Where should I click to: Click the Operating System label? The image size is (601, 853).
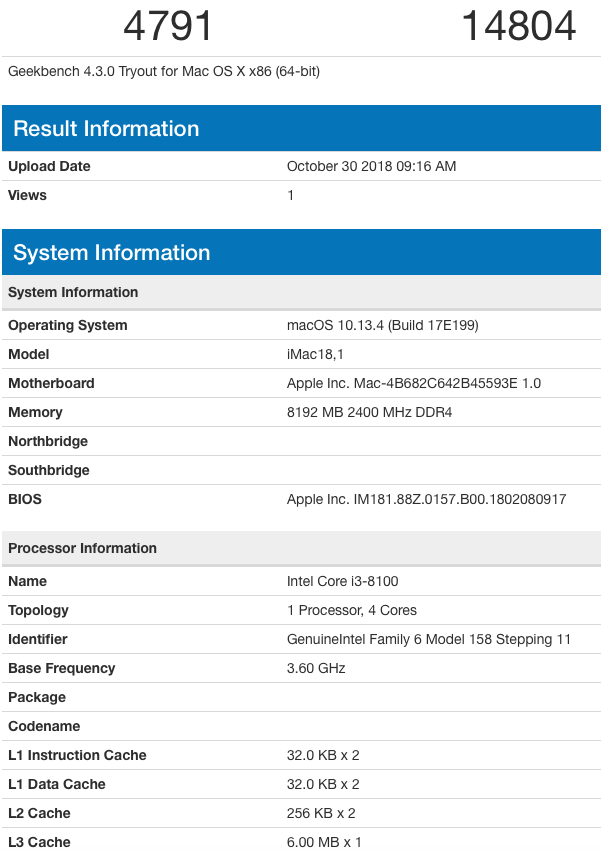tap(68, 325)
